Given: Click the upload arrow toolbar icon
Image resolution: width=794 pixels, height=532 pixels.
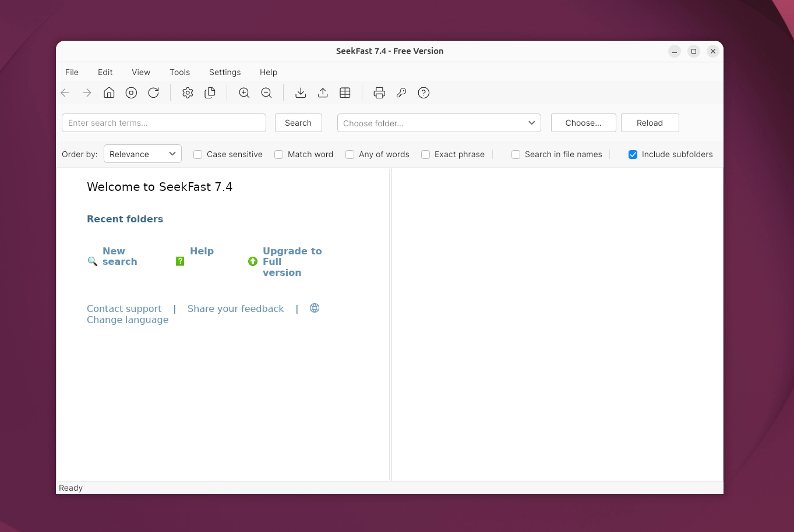Looking at the screenshot, I should [323, 93].
